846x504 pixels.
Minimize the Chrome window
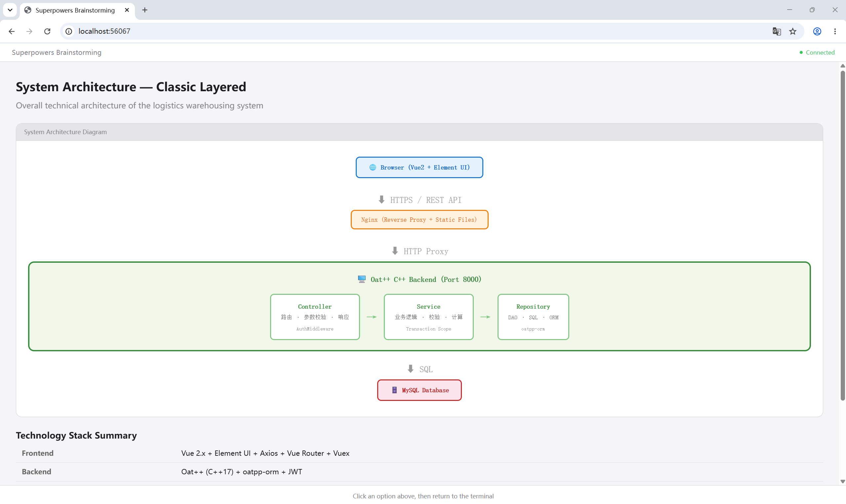coord(789,10)
